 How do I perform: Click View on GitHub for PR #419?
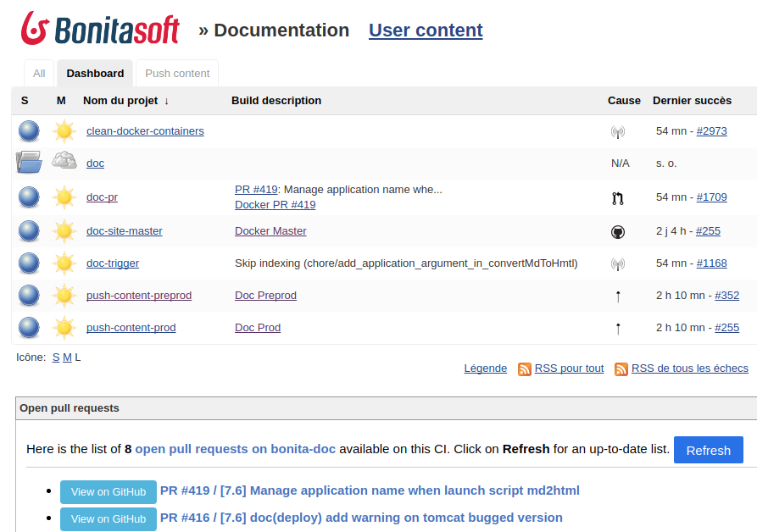point(109,492)
